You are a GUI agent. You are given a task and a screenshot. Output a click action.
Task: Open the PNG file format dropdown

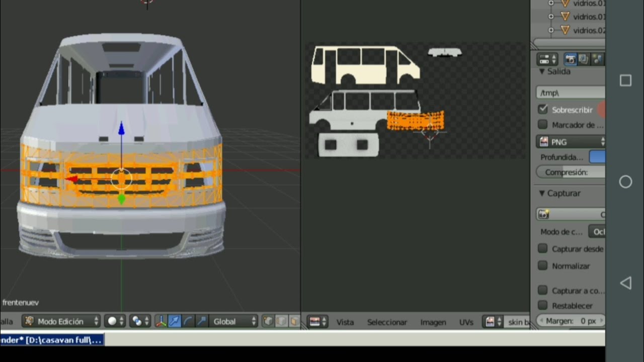571,142
